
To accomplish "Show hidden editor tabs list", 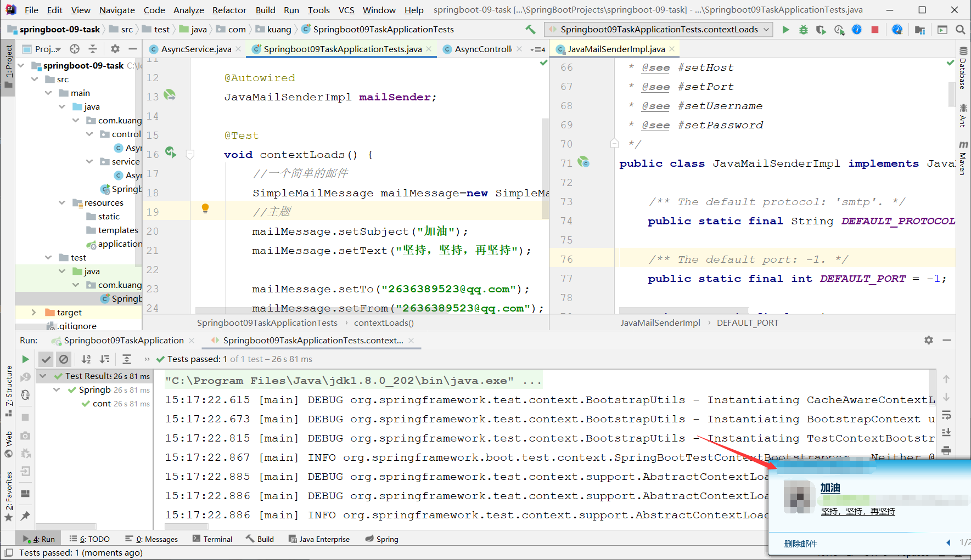I will tap(538, 49).
